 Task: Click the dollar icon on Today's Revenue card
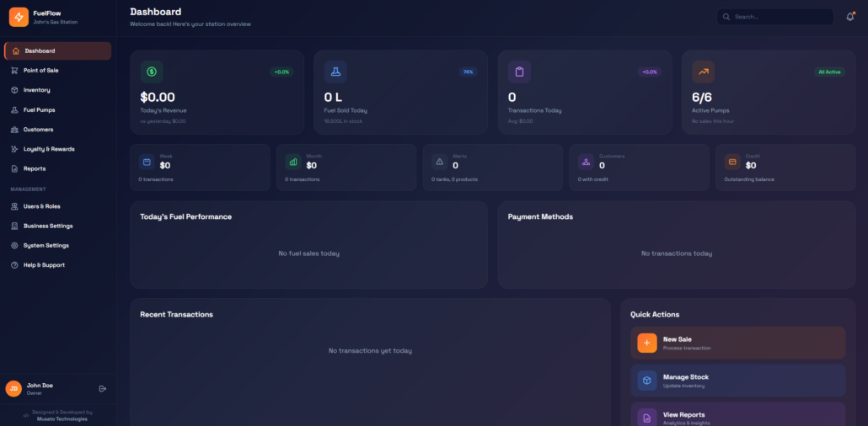152,72
